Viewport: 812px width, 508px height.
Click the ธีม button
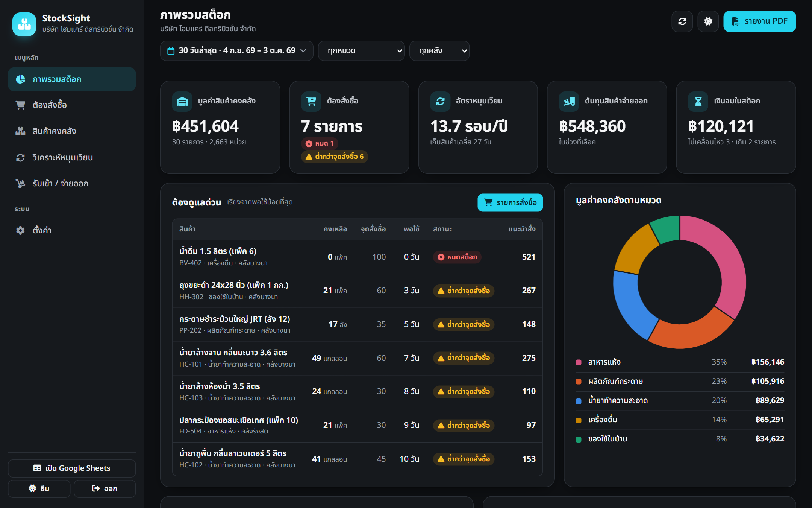39,489
